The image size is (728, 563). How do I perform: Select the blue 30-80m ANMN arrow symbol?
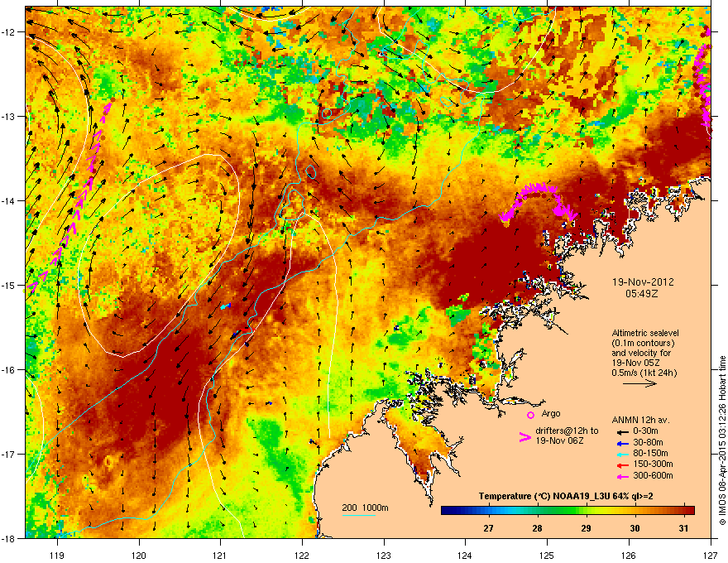(623, 443)
